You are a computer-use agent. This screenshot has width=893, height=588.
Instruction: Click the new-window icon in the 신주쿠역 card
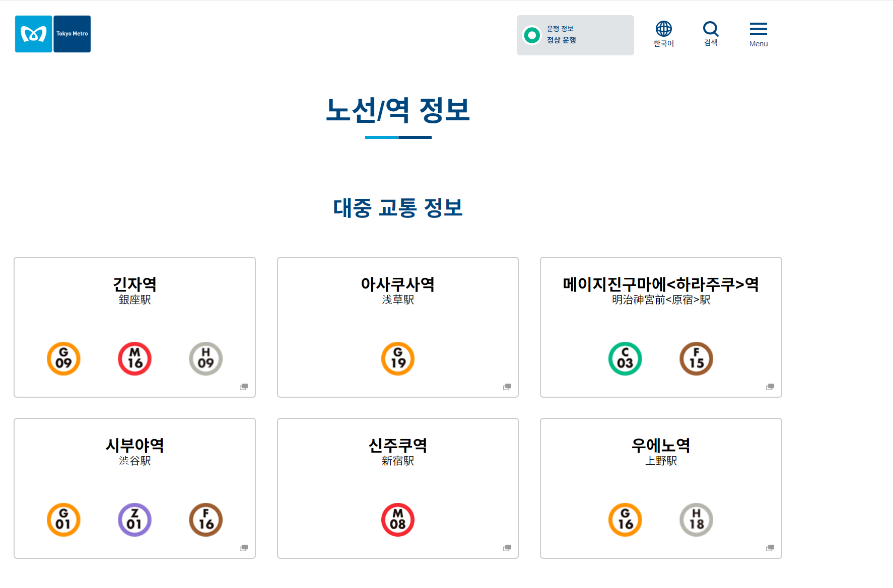coord(507,548)
